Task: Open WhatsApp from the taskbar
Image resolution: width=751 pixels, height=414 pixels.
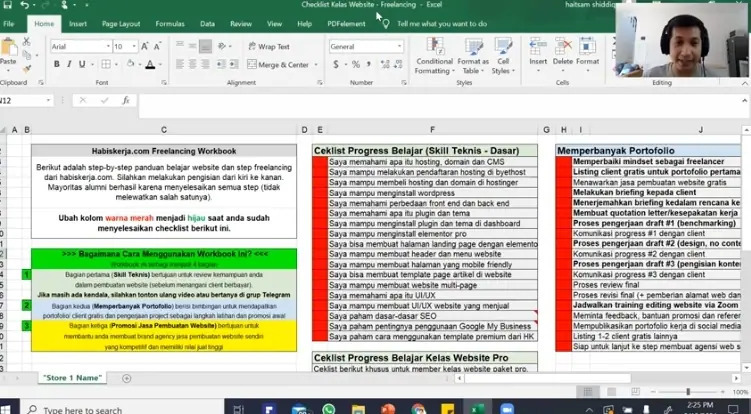Action: point(329,409)
